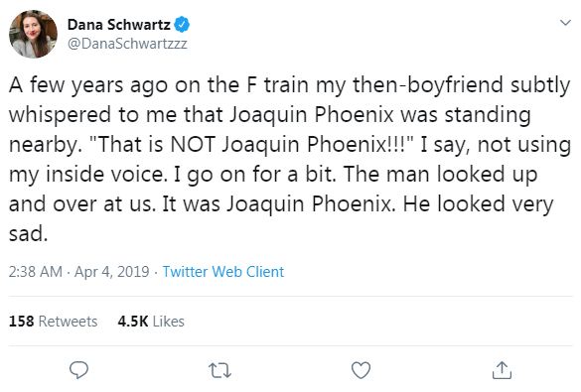Reply to the tweet using the speech bubble icon
This screenshot has width=581, height=392.
78,370
